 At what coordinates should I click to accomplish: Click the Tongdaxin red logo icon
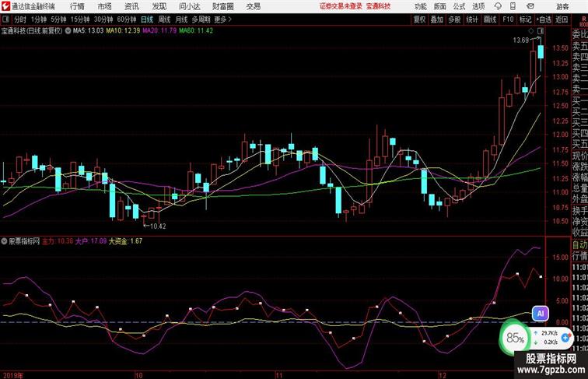click(5, 6)
